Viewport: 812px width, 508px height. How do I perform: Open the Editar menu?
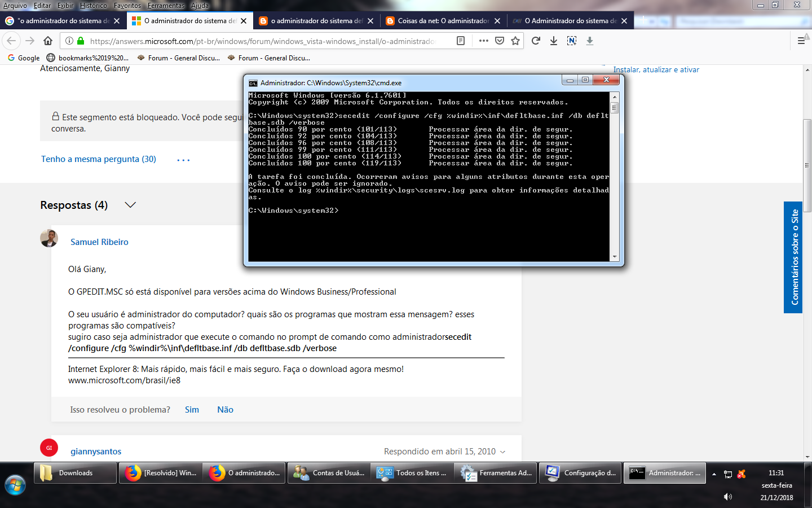(x=42, y=6)
